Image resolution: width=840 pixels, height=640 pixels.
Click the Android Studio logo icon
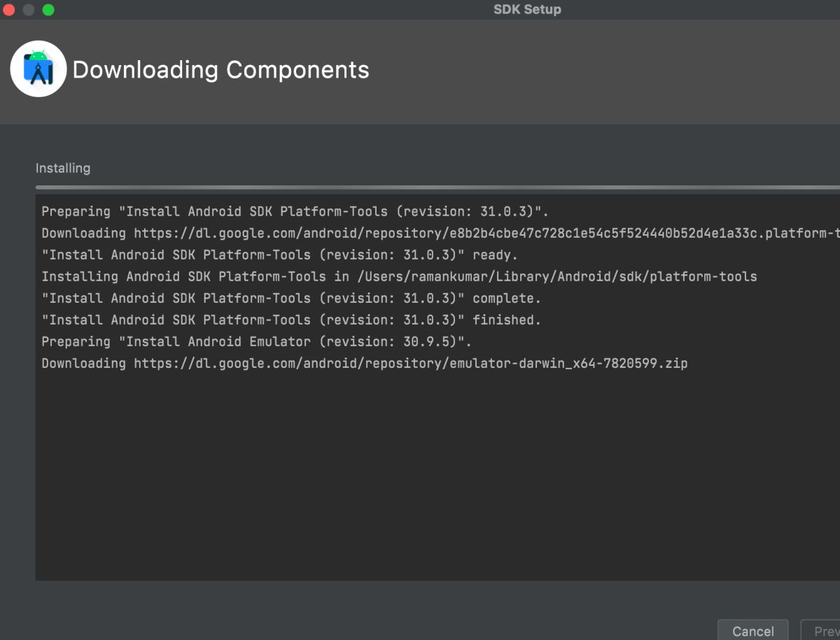(38, 69)
